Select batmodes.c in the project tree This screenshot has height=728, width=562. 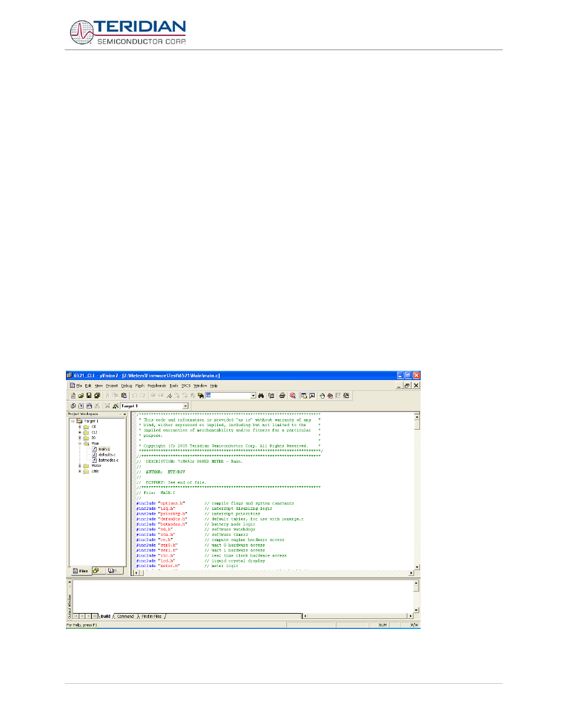pos(108,460)
